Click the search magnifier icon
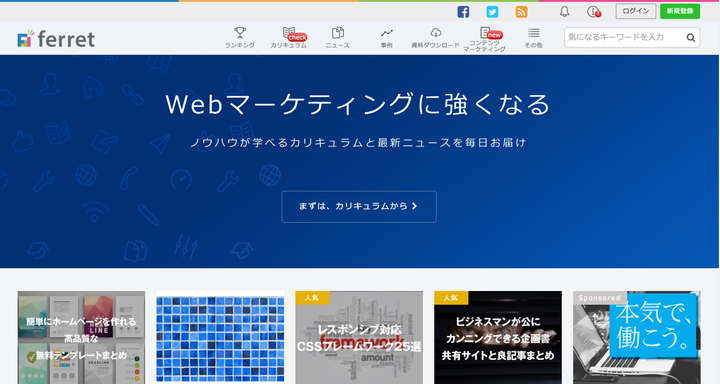This screenshot has height=384, width=720. [691, 38]
